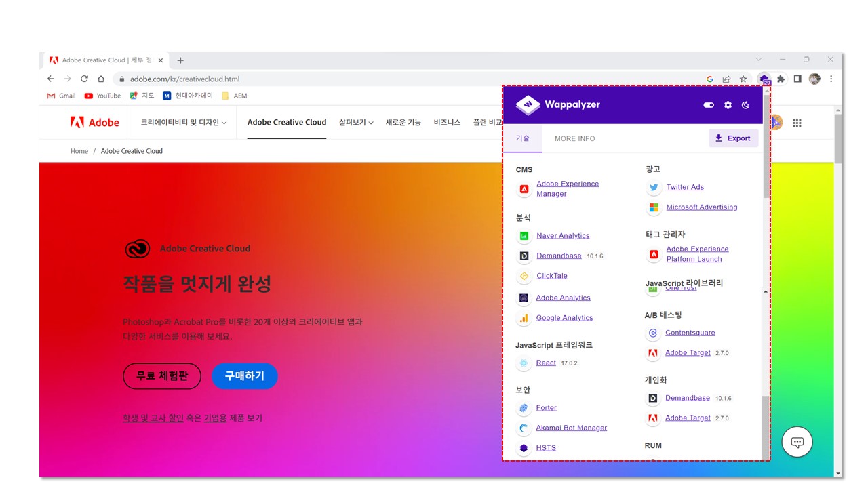Toggle the Wappalyzer enable switch
Screen dimensions: 868x488
click(x=709, y=105)
